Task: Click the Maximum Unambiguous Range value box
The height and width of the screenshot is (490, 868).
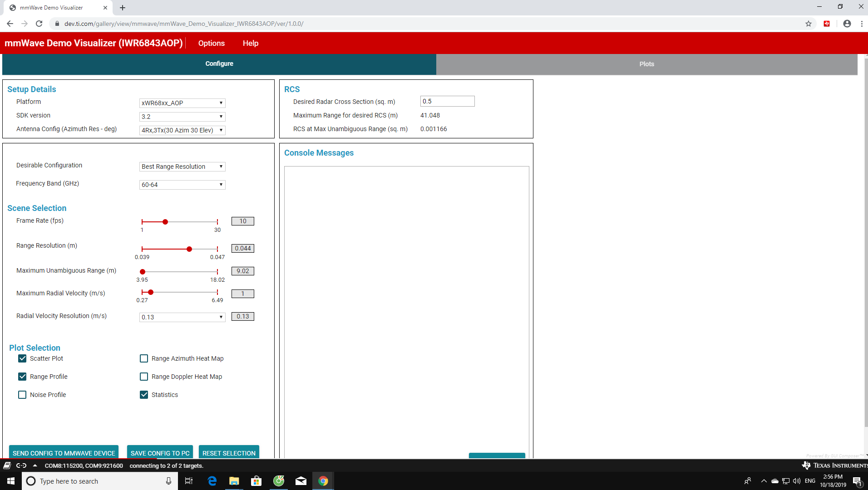Action: coord(243,271)
